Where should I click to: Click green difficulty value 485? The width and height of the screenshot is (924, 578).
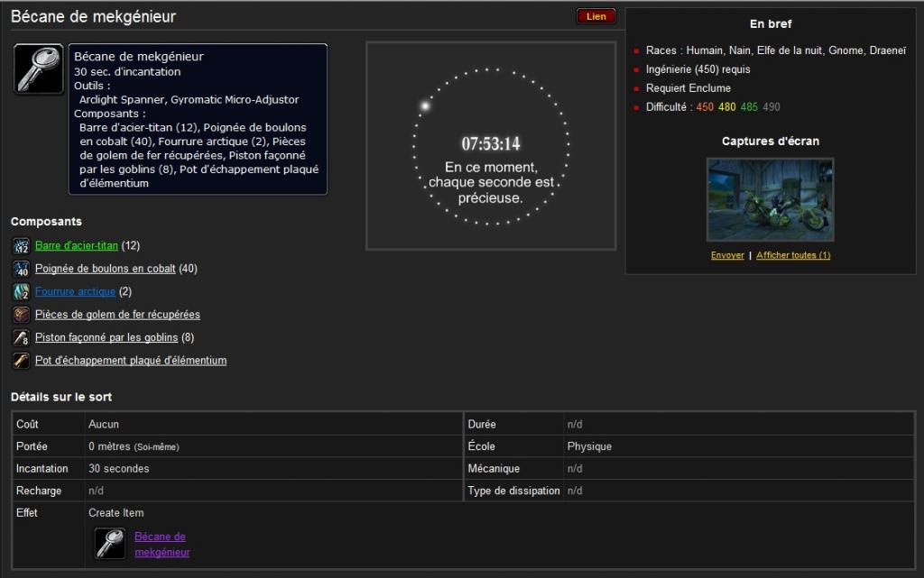point(749,107)
